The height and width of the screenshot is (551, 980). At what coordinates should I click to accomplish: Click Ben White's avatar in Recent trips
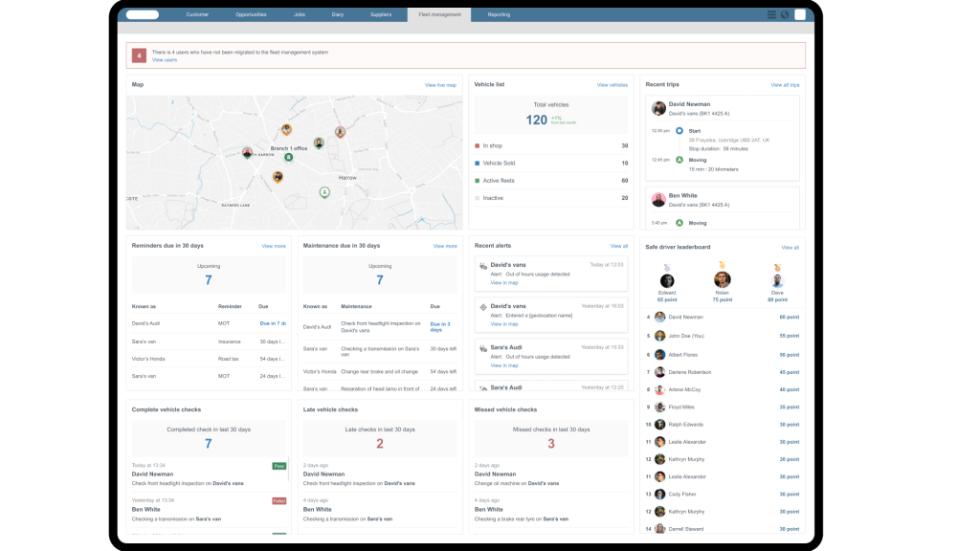pyautogui.click(x=657, y=199)
